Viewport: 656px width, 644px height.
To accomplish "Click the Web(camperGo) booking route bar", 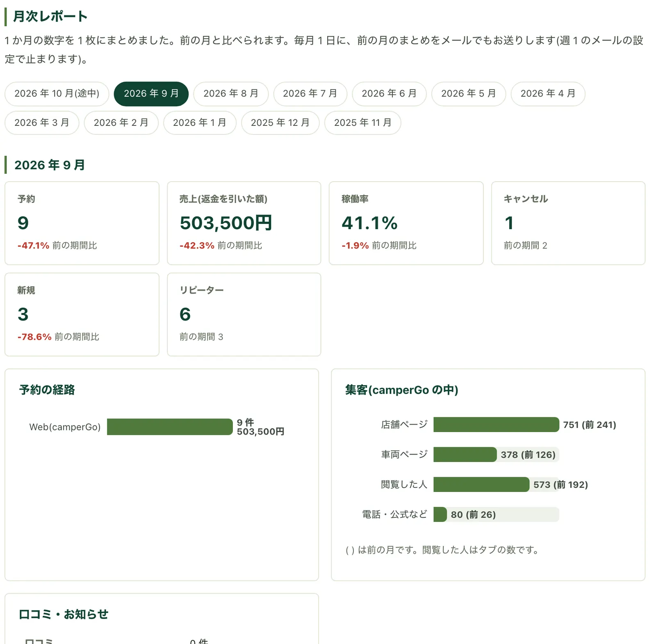I will 170,427.
